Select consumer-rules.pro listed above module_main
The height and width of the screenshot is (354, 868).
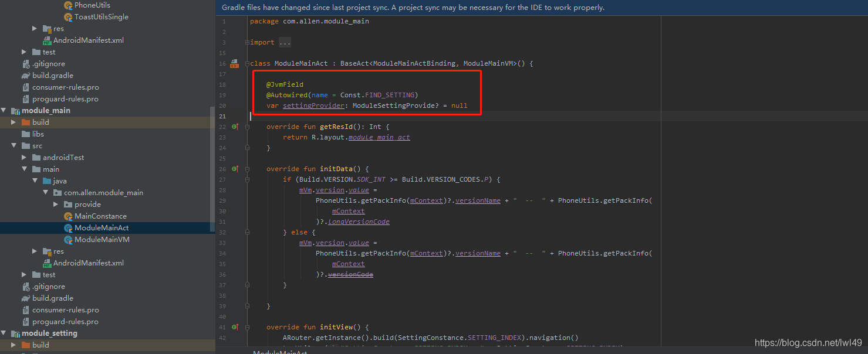point(65,87)
